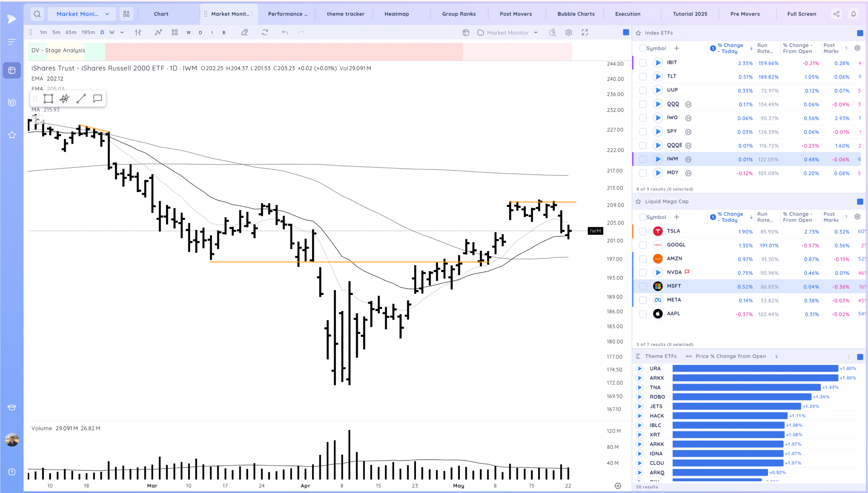The image size is (868, 493).
Task: Click blue color square on Theme ETFs panel
Action: [860, 357]
